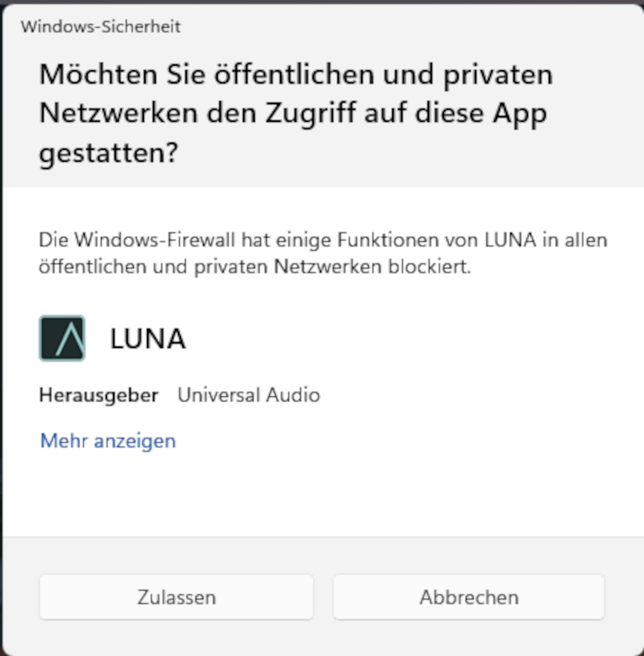Click the LUNA app icon
The width and height of the screenshot is (644, 656).
(x=62, y=338)
